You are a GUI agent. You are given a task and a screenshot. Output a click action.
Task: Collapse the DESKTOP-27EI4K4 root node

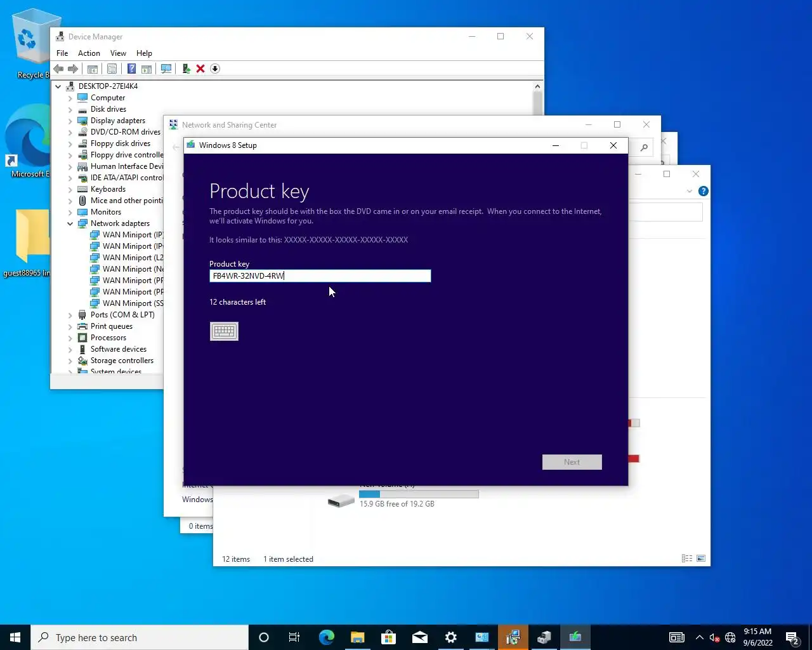58,86
